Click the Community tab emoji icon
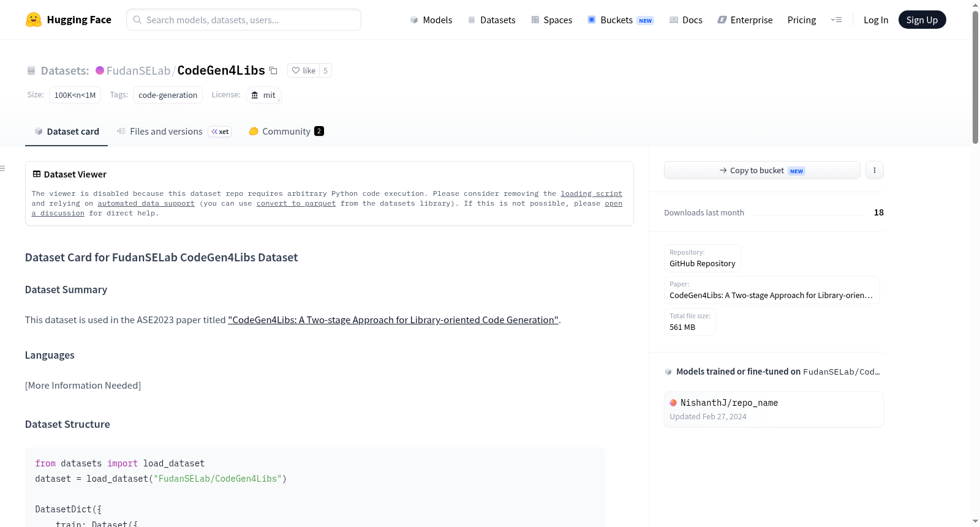The image size is (980, 527). (x=254, y=131)
